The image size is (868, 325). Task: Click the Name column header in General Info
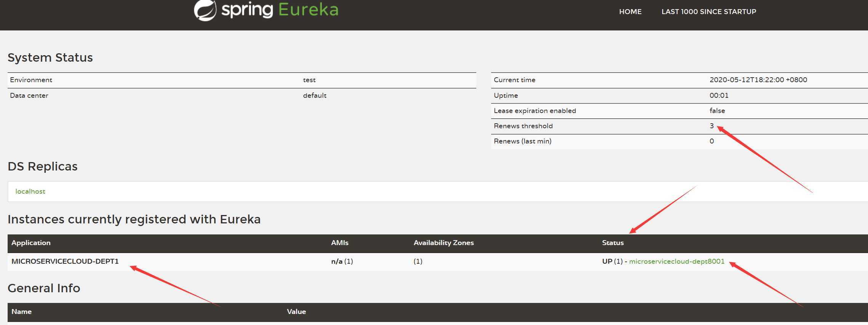(x=21, y=312)
